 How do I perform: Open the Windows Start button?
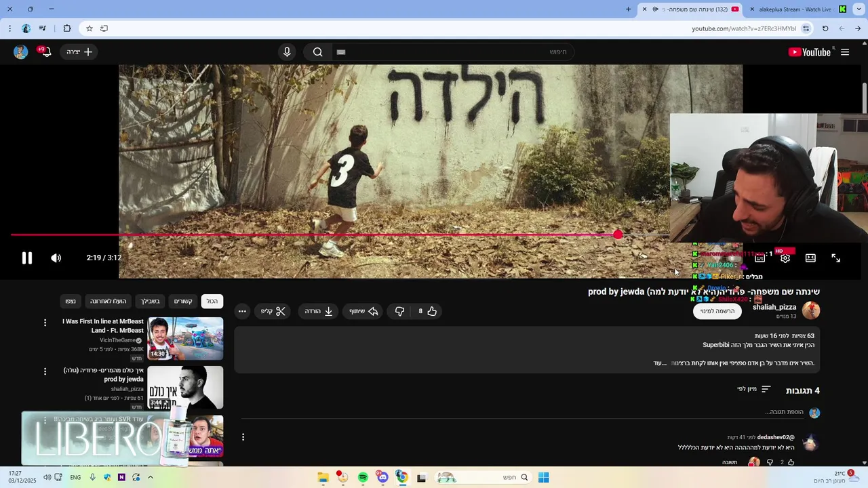543,477
